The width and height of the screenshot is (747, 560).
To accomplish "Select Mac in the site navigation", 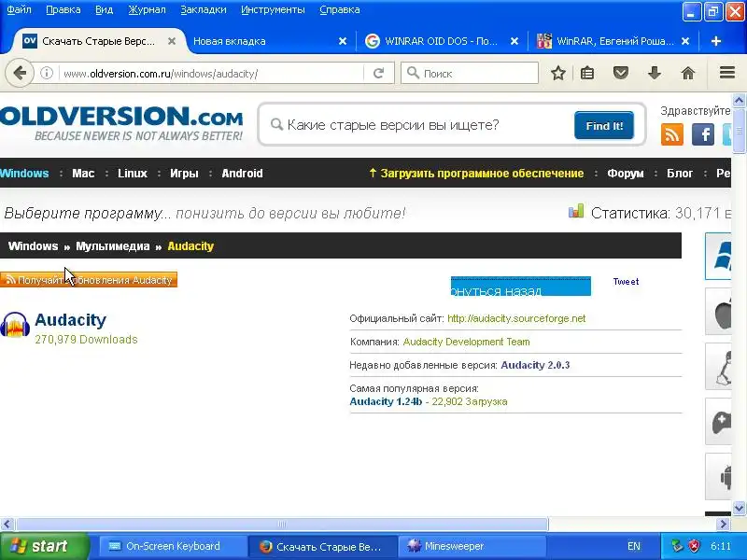I will coord(83,174).
